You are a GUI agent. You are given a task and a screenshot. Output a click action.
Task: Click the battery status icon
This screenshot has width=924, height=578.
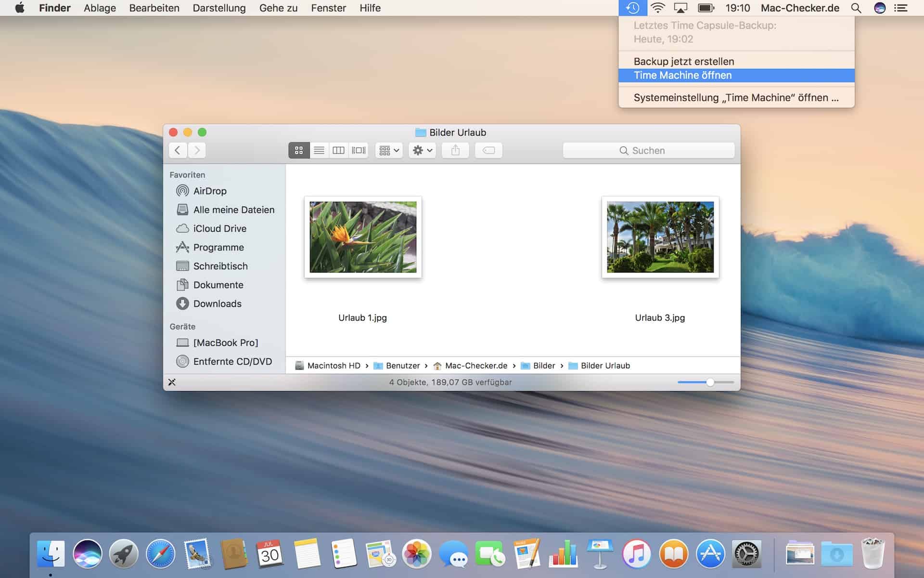[x=706, y=8]
